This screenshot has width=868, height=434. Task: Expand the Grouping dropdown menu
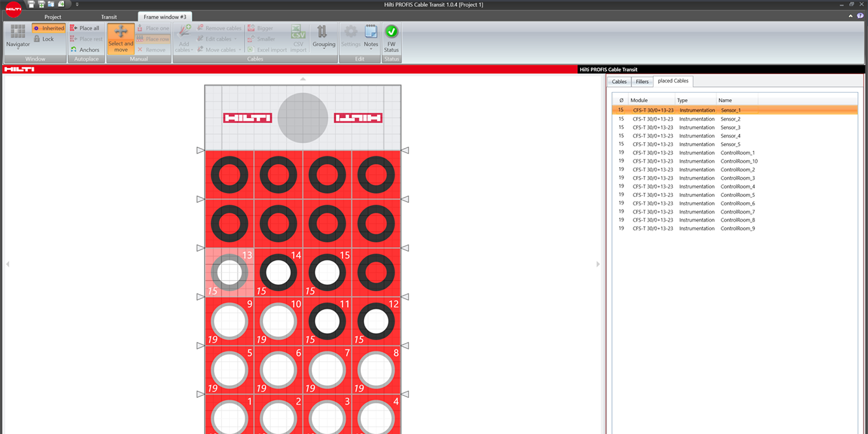point(323,44)
